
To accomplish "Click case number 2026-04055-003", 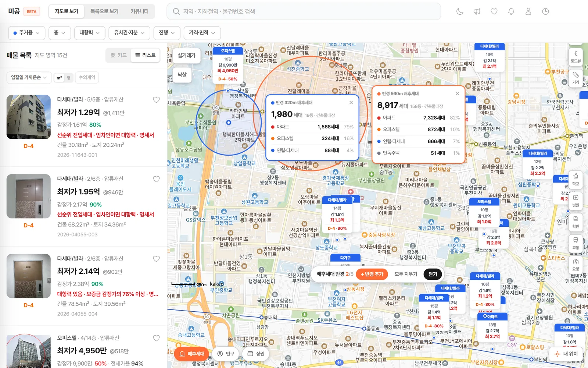I will click(x=77, y=234).
